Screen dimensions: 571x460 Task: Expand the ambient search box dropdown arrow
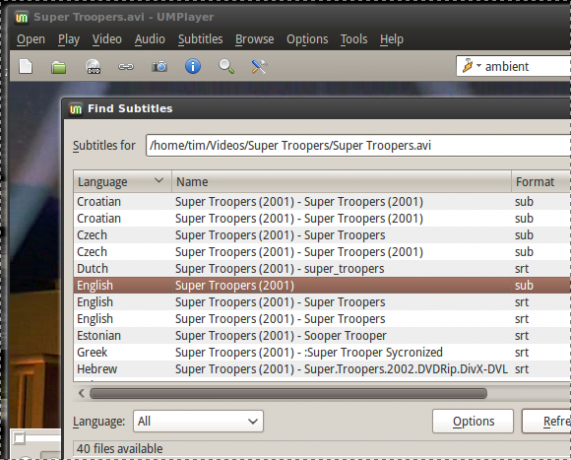point(479,66)
